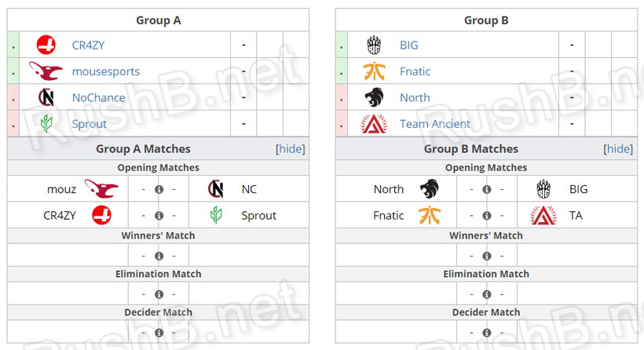Click the Fnatic logo in Group B standings
Viewport: 644px width, 350px height.
click(374, 71)
